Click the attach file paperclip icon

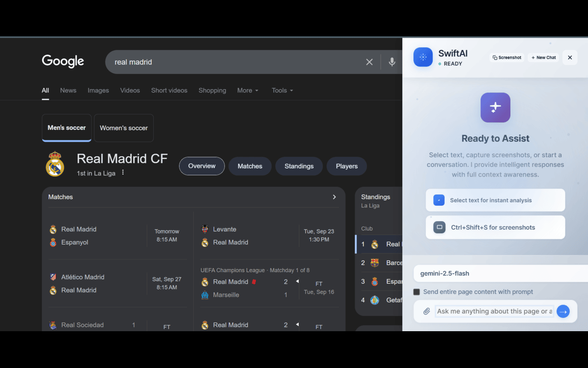pos(426,311)
